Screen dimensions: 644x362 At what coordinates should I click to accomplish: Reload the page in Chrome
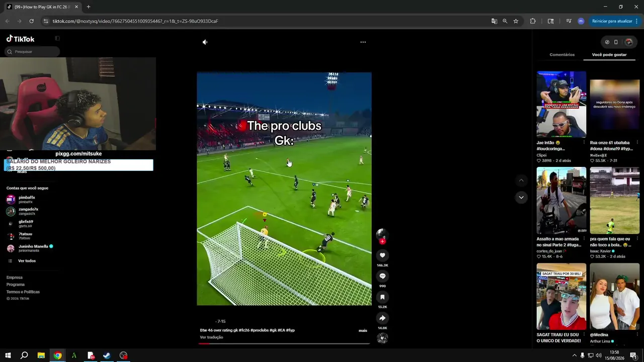coord(31,21)
